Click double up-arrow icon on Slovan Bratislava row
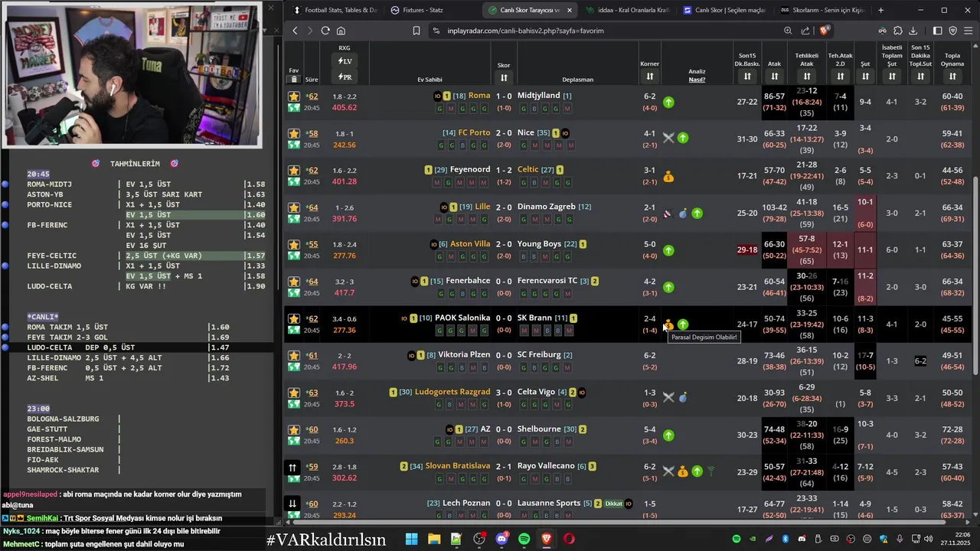The image size is (980, 551). [x=292, y=468]
